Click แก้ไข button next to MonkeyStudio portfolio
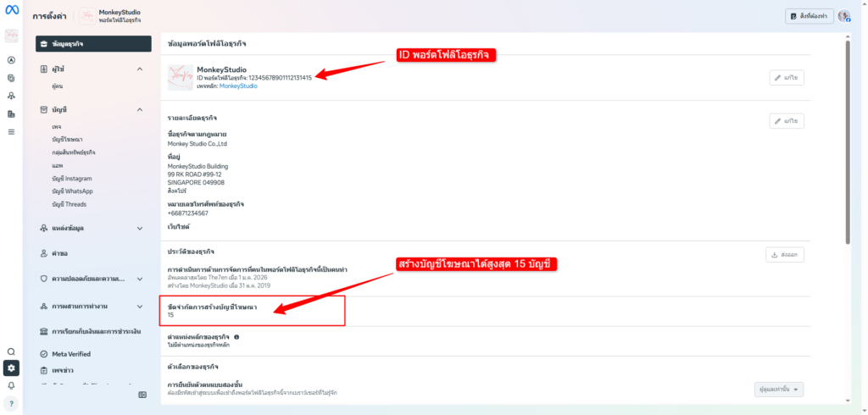 pyautogui.click(x=787, y=78)
